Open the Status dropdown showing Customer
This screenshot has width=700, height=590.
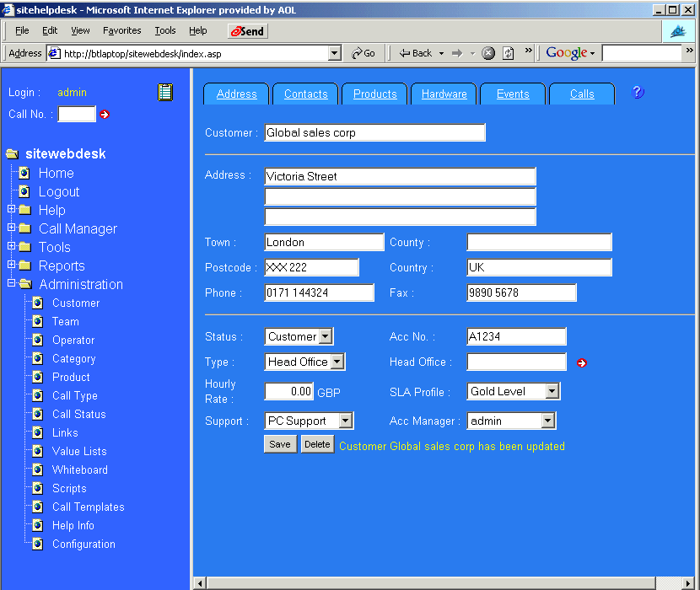[x=326, y=336]
